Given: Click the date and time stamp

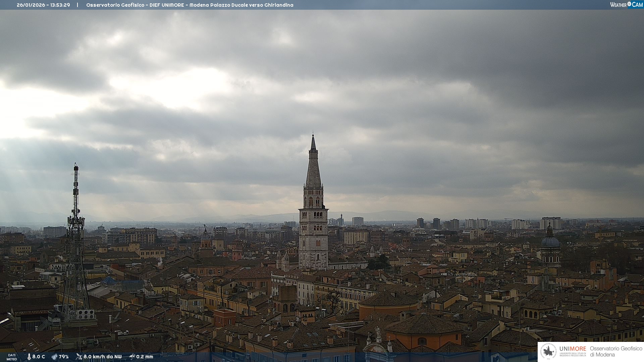Looking at the screenshot, I should (43, 5).
